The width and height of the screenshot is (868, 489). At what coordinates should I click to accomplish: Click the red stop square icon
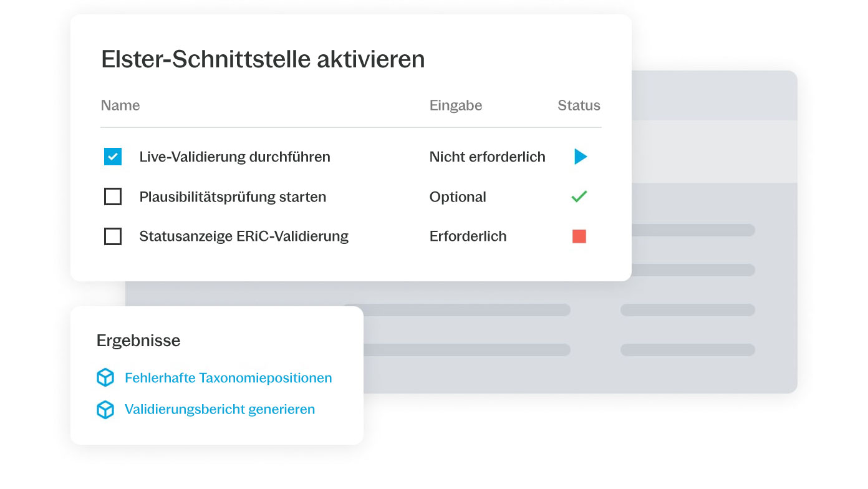579,236
